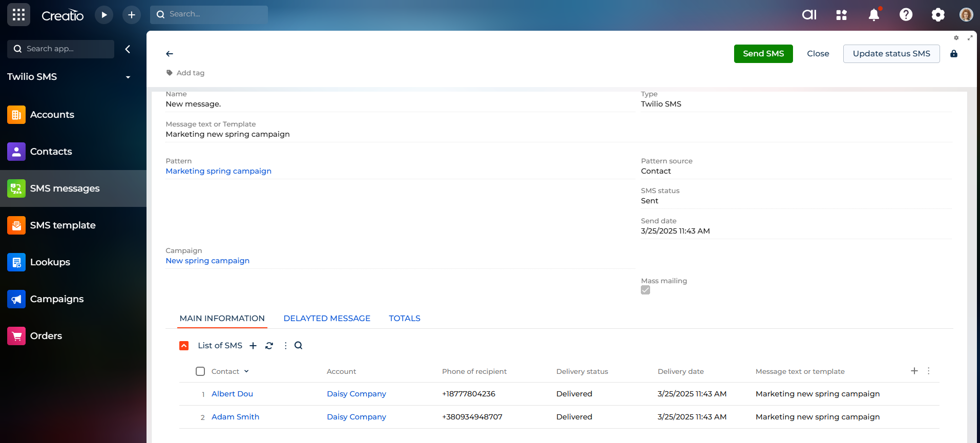Collapse the List of SMS section
980x443 pixels.
[184, 346]
